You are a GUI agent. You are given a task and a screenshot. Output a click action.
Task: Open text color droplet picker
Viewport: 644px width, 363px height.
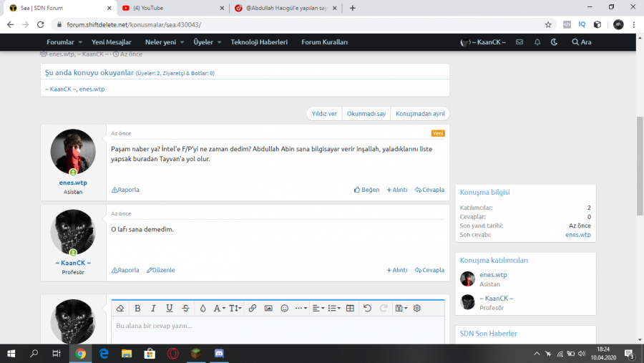203,309
